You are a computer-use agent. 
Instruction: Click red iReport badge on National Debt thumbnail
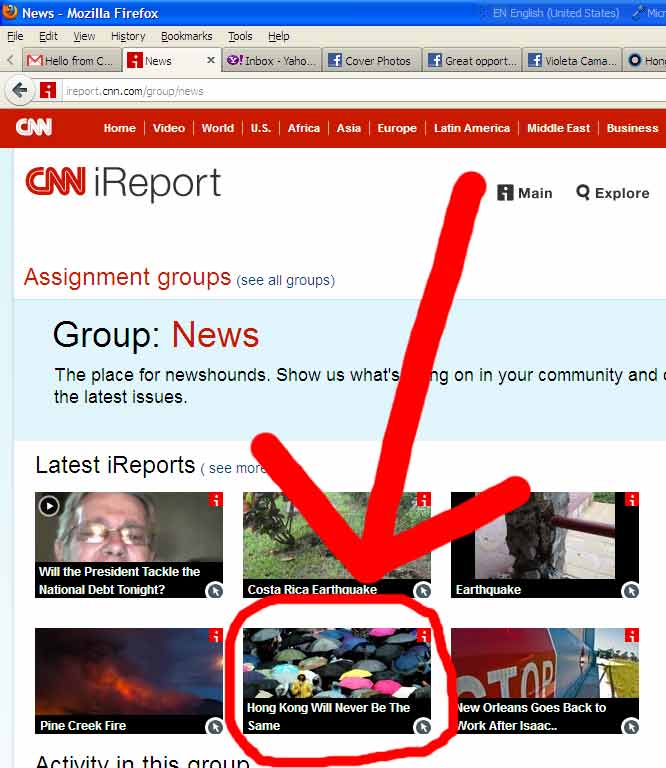216,499
